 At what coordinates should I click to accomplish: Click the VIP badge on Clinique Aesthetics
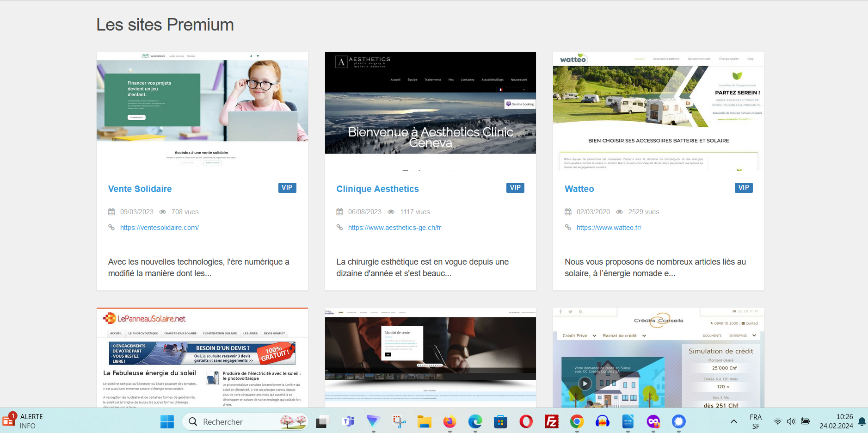click(x=515, y=187)
